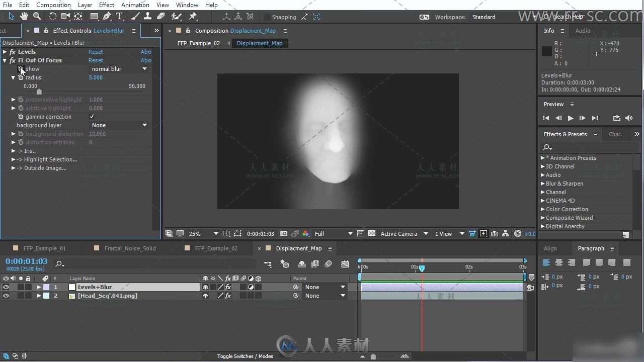The image size is (644, 362).
Task: Hide the Levels+Blur layer with the eye icon
Action: click(6, 287)
